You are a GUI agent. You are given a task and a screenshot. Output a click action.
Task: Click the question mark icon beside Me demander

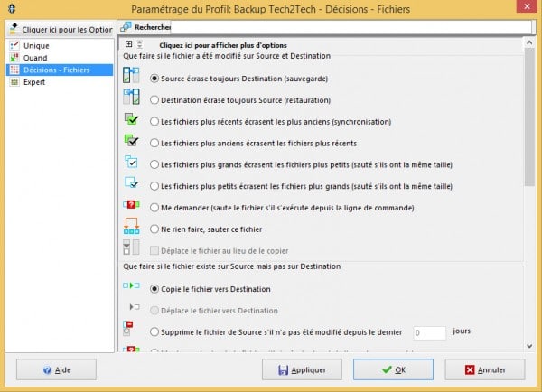click(132, 207)
